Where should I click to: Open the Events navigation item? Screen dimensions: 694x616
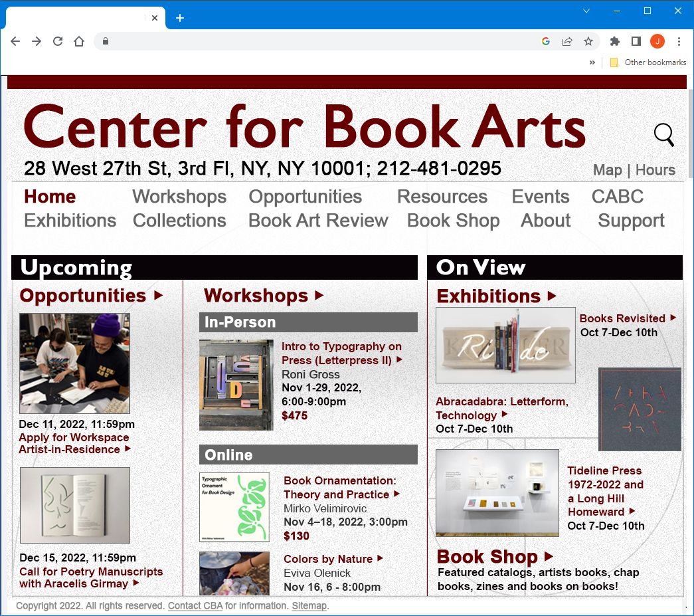pyautogui.click(x=541, y=197)
